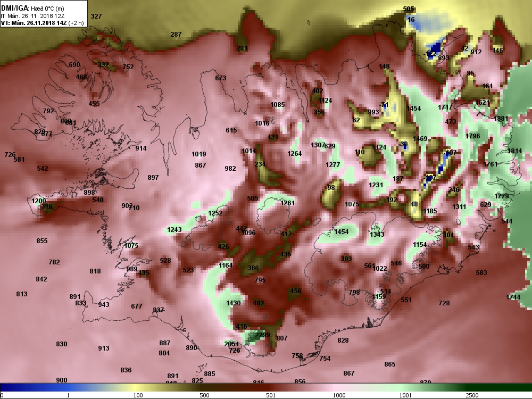The height and width of the screenshot is (399, 532).
Task: Select the map value "402"
Action: point(318,91)
